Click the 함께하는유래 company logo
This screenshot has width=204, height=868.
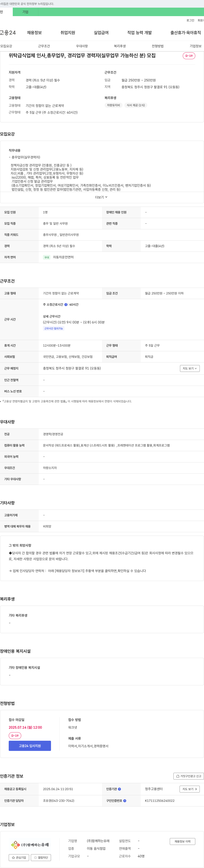(x=30, y=844)
